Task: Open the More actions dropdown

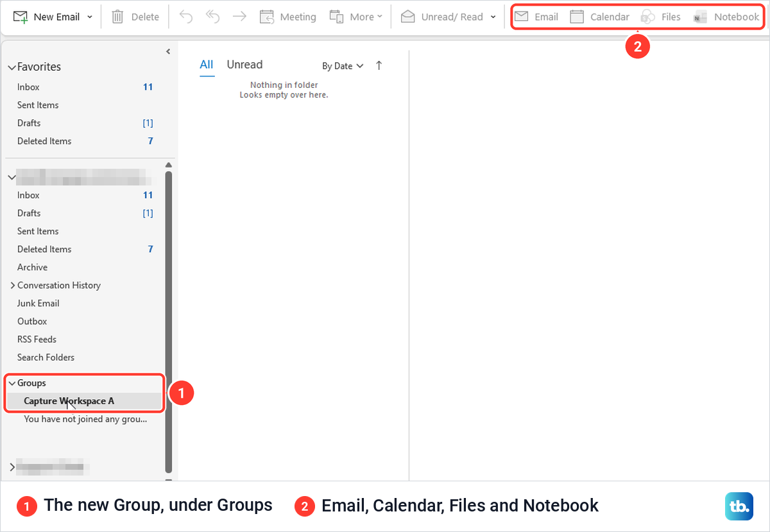Action: pyautogui.click(x=356, y=17)
